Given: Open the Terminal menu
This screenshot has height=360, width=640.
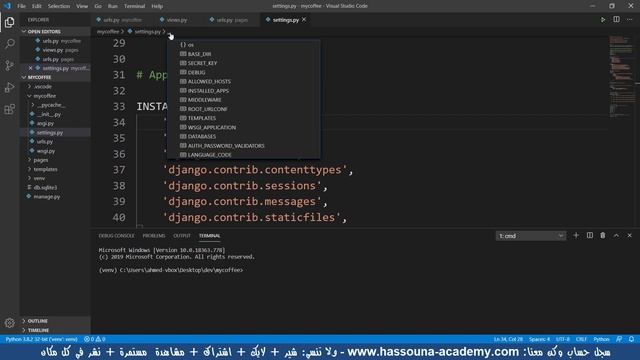Looking at the screenshot, I should pos(134,6).
